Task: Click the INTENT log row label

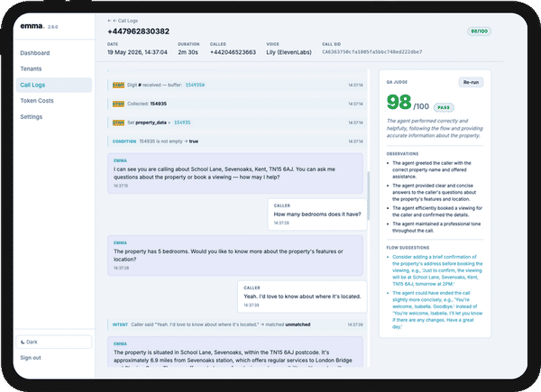Action: click(x=120, y=324)
